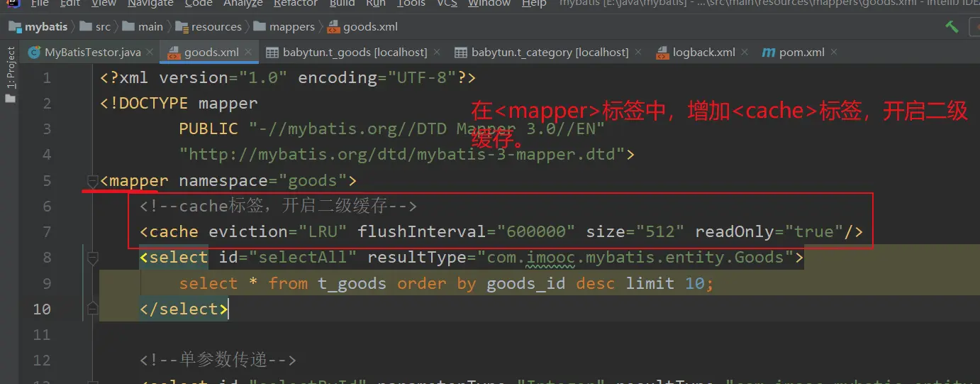This screenshot has width=980, height=384.
Task: Collapse the mapper tag fold marker on line 5
Action: coord(92,181)
